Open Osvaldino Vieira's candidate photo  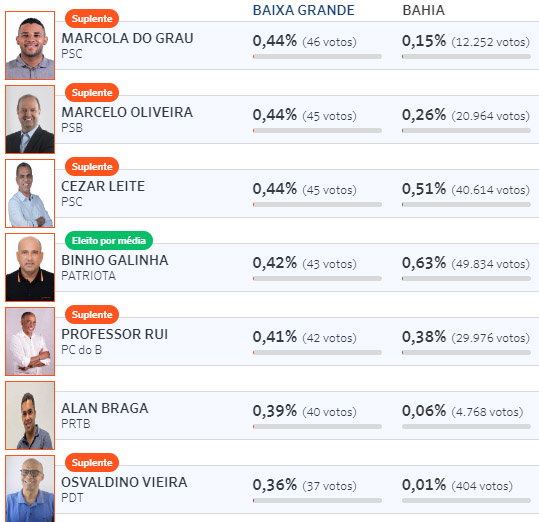[x=30, y=489]
